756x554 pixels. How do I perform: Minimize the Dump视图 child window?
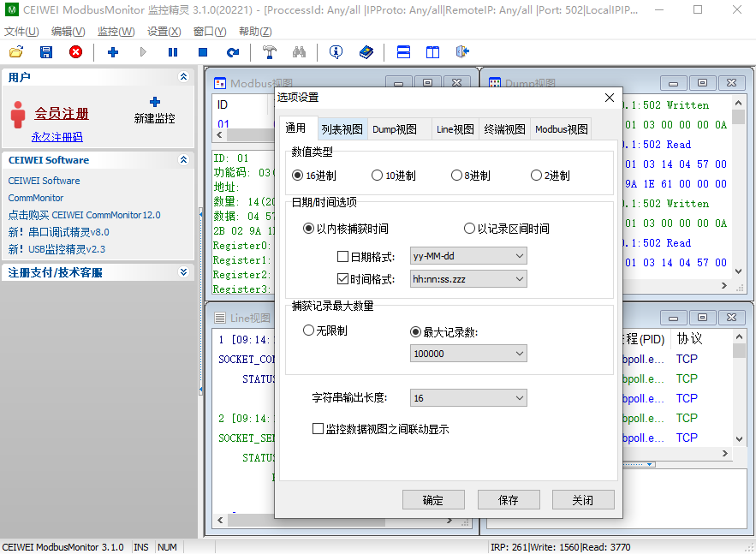pos(674,83)
